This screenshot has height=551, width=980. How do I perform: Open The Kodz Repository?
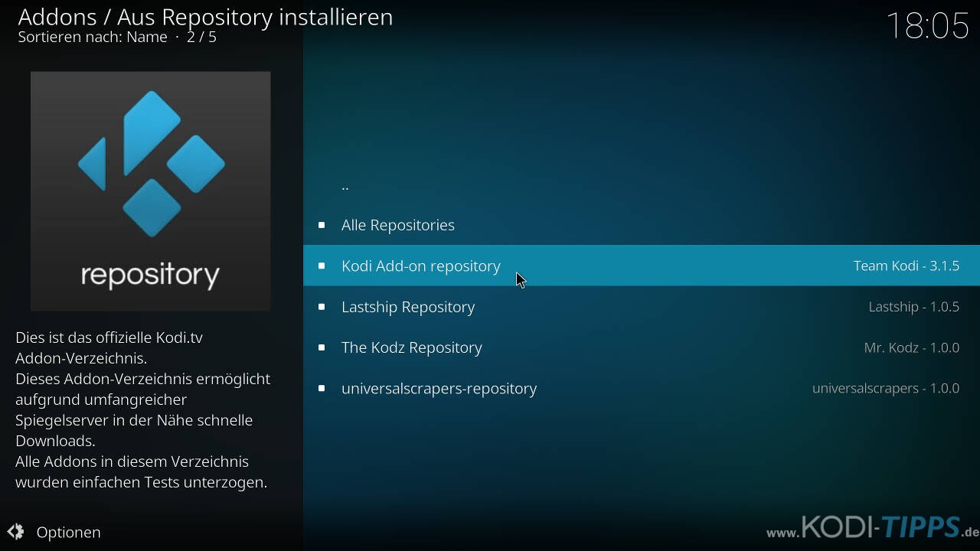642,347
